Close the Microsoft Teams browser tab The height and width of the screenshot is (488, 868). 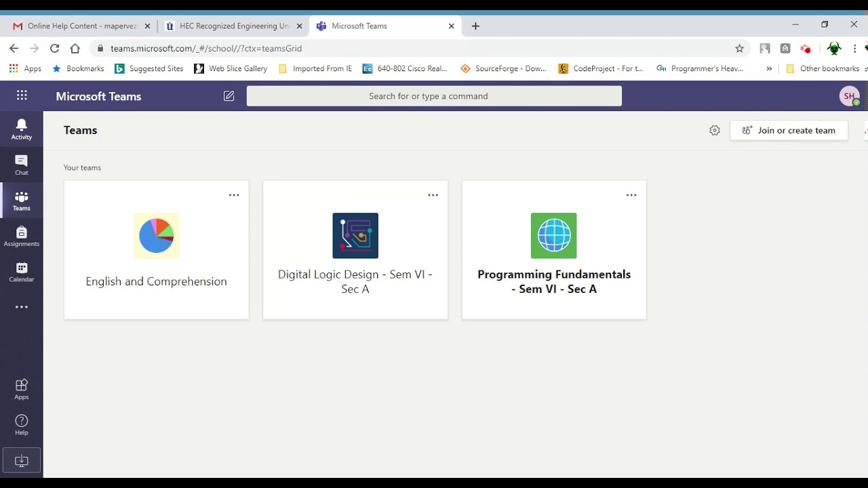click(452, 26)
